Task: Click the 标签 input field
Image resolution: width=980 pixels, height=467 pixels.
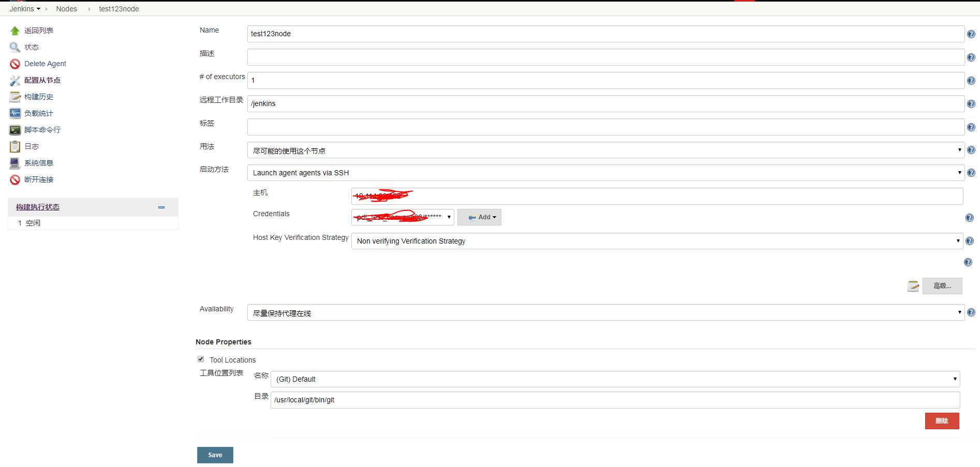Action: pyautogui.click(x=605, y=127)
